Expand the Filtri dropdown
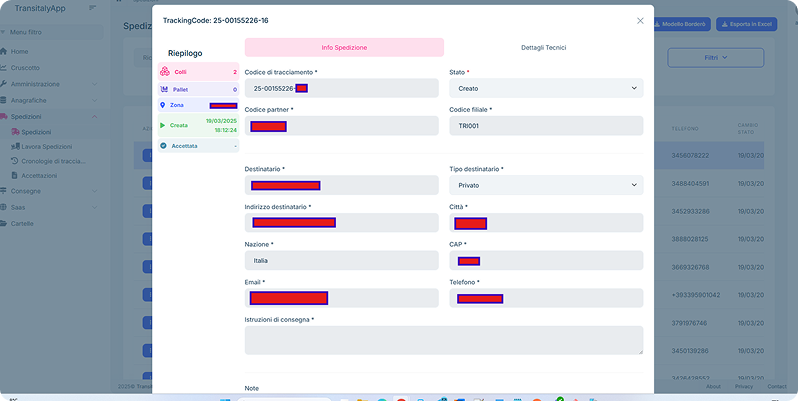The image size is (798, 401). click(716, 58)
